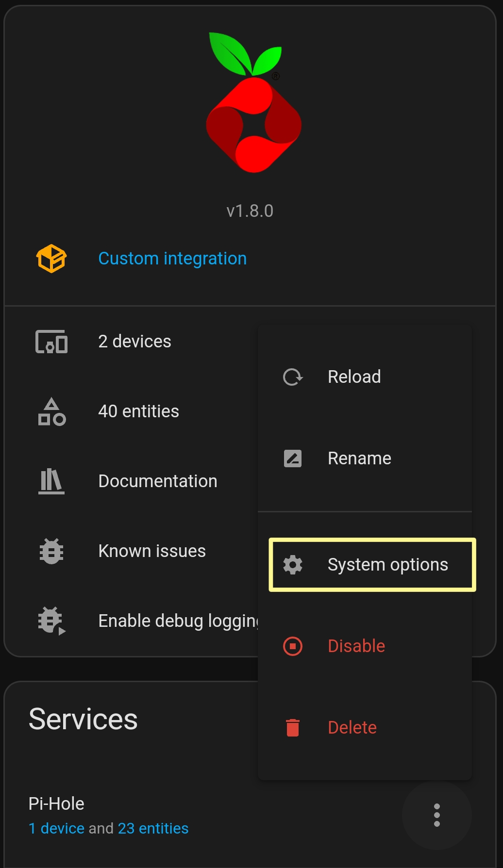Viewport: 503px width, 868px height.
Task: Click the books Documentation icon
Action: (x=51, y=481)
